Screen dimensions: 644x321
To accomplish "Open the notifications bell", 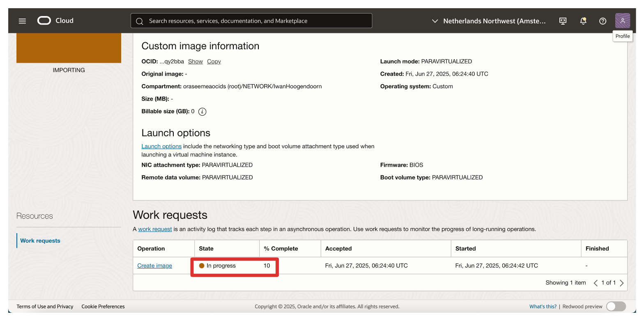I will click(x=583, y=21).
